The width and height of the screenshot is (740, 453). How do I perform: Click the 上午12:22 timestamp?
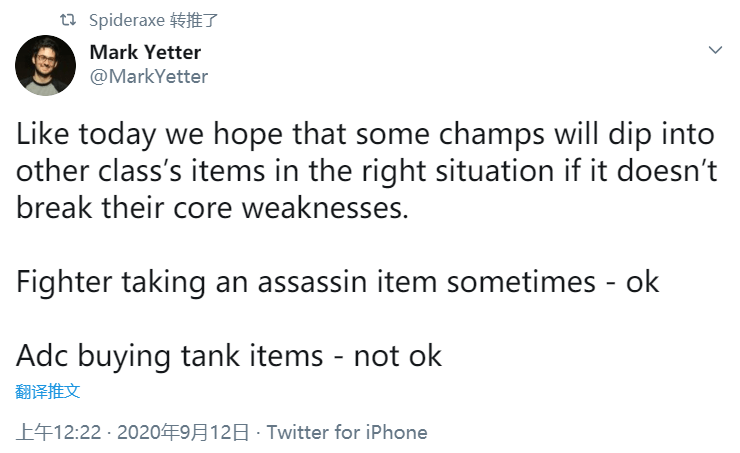pyautogui.click(x=60, y=433)
